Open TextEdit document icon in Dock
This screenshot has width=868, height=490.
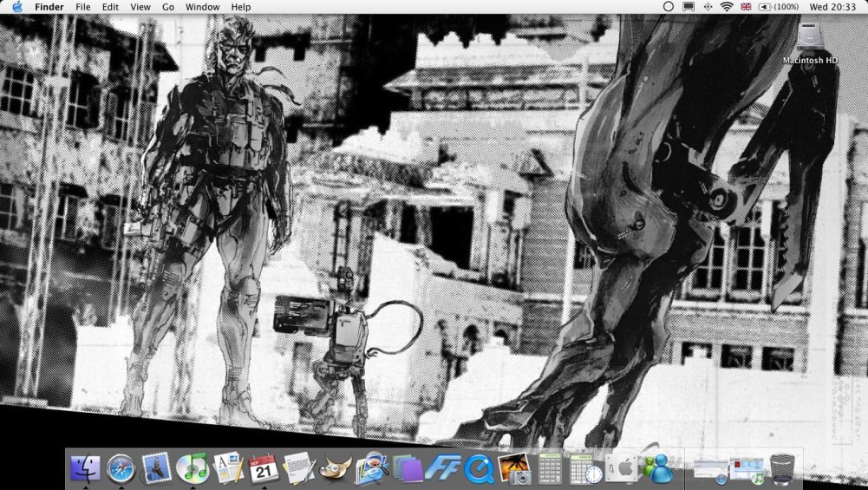299,468
